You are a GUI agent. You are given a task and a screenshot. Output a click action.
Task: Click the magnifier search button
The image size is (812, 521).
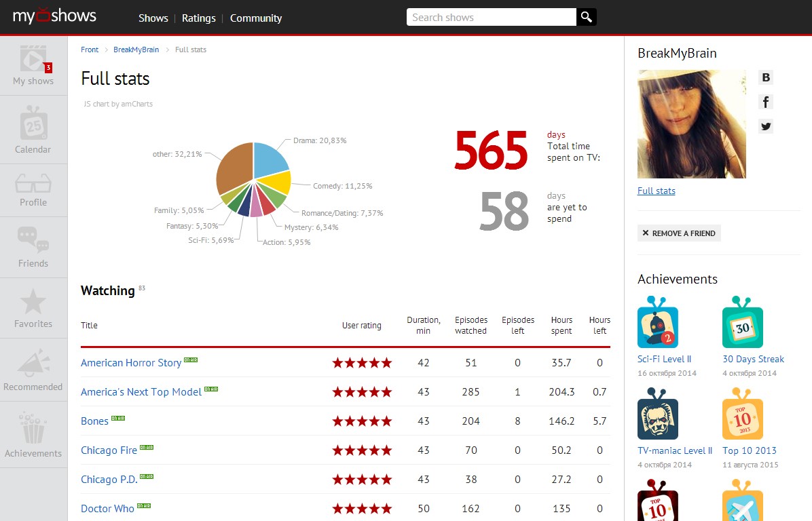pyautogui.click(x=587, y=18)
